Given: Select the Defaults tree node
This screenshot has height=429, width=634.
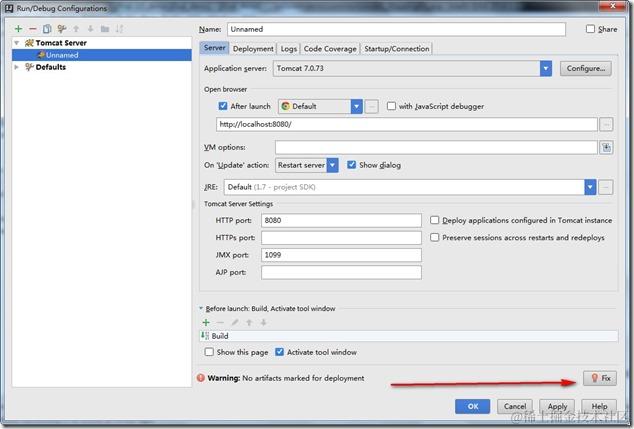Looking at the screenshot, I should (x=51, y=67).
